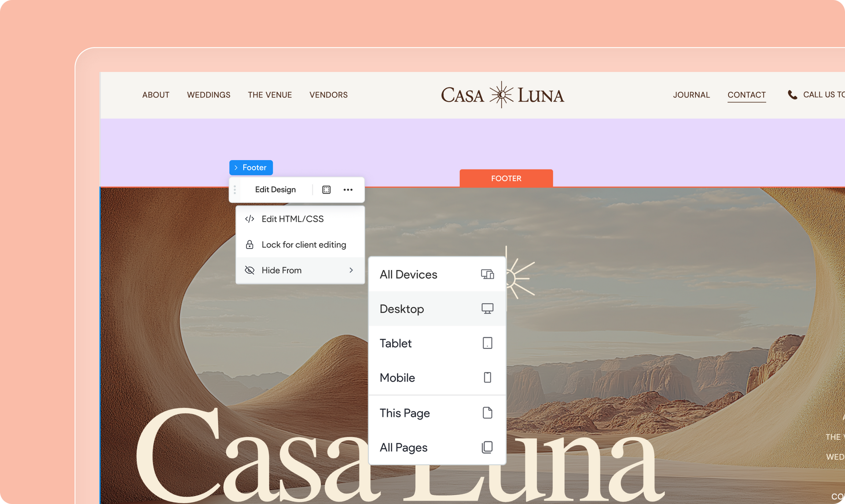Viewport: 845px width, 504px height.
Task: Click the section layout icon beside Edit Design
Action: coord(326,190)
